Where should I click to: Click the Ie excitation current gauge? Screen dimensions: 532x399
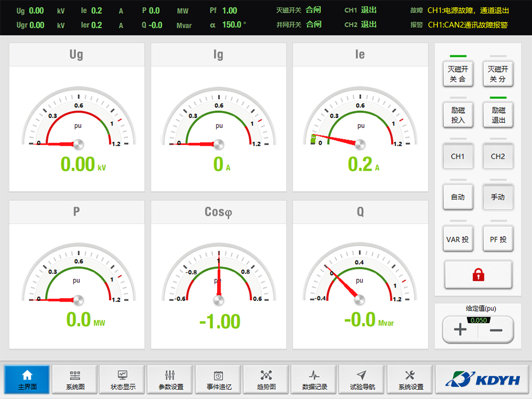click(x=360, y=127)
